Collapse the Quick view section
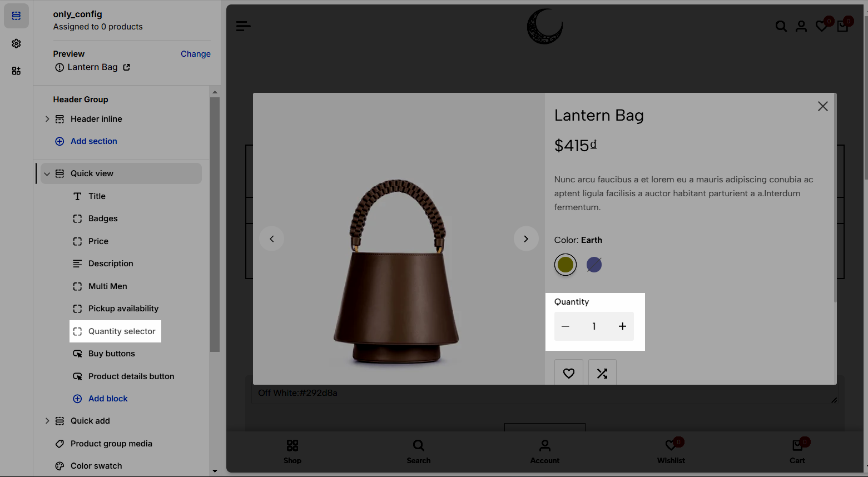This screenshot has width=868, height=477. 47,173
